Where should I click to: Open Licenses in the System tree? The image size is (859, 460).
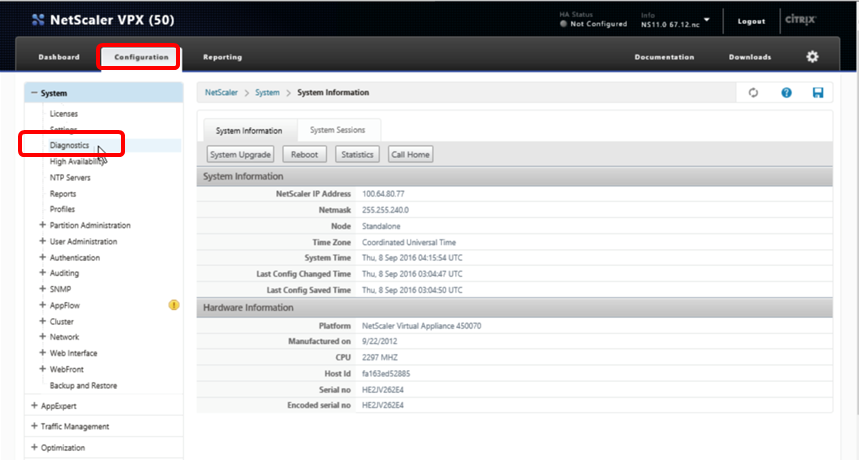click(64, 114)
